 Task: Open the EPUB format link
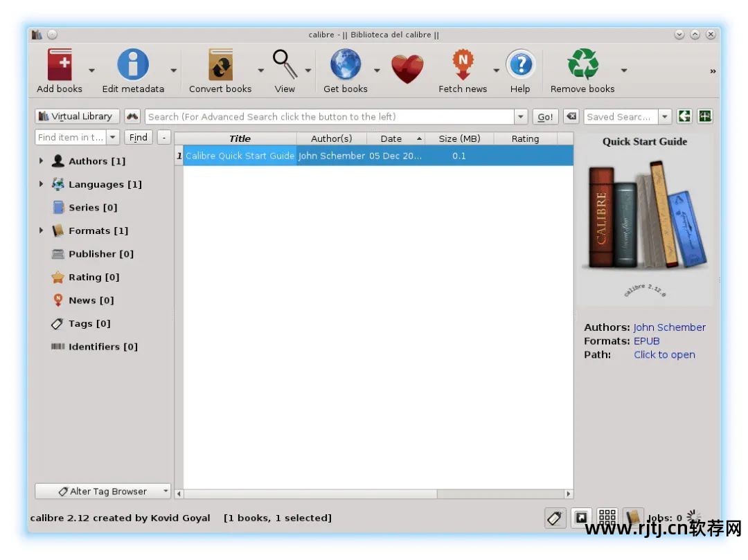[646, 341]
